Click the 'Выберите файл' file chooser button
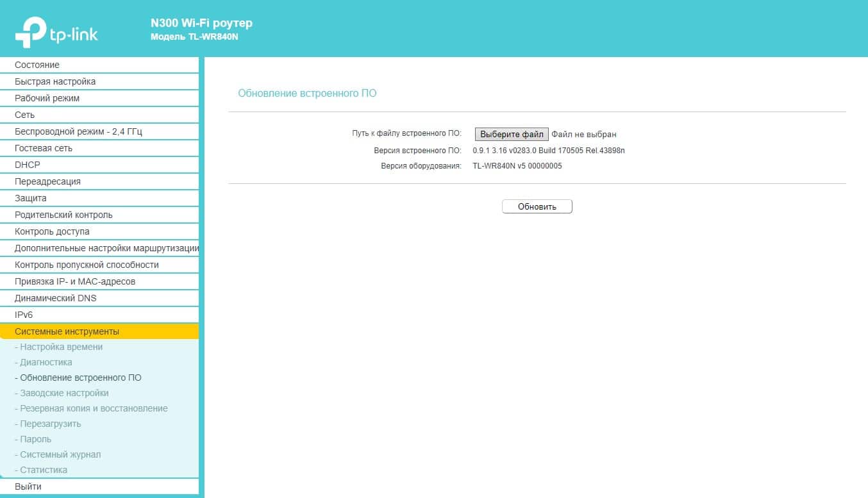This screenshot has width=868, height=498. coord(511,134)
